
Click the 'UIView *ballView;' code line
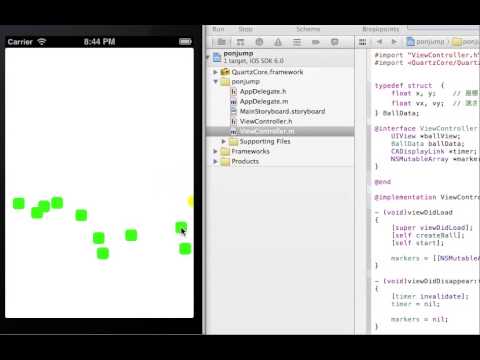point(426,136)
